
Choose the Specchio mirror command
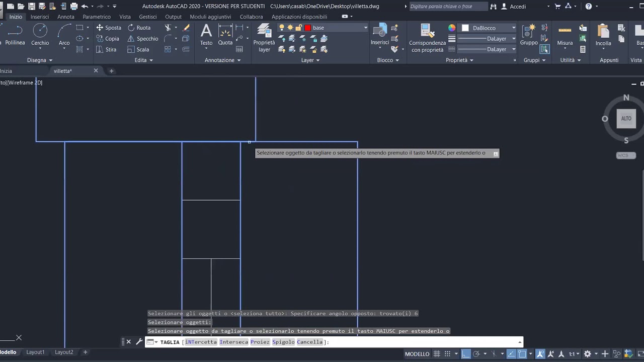(143, 39)
